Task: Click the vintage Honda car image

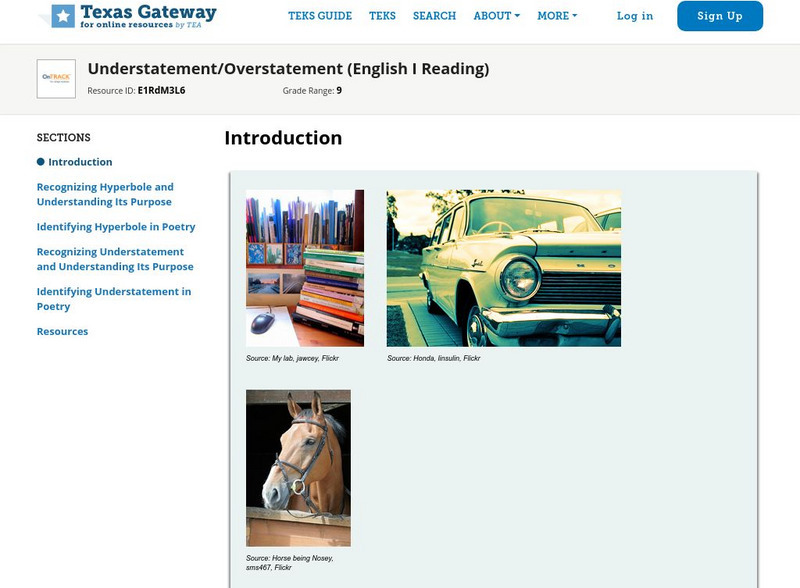Action: click(503, 268)
